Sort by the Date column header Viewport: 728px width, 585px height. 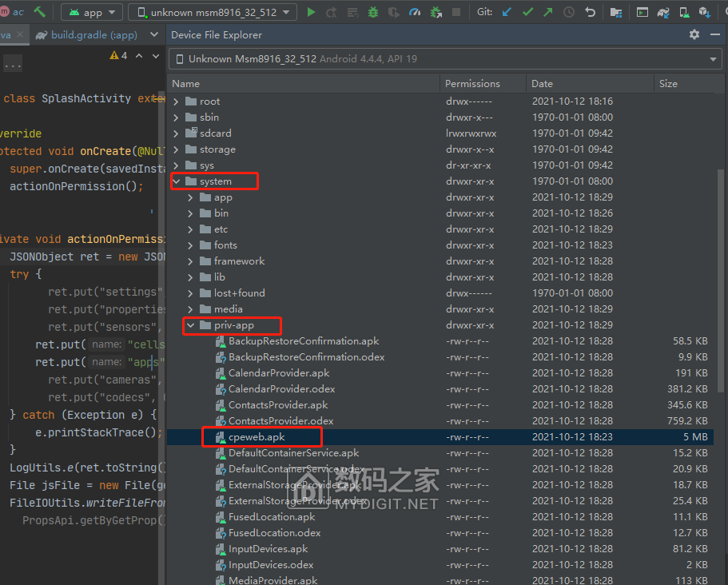[590, 84]
